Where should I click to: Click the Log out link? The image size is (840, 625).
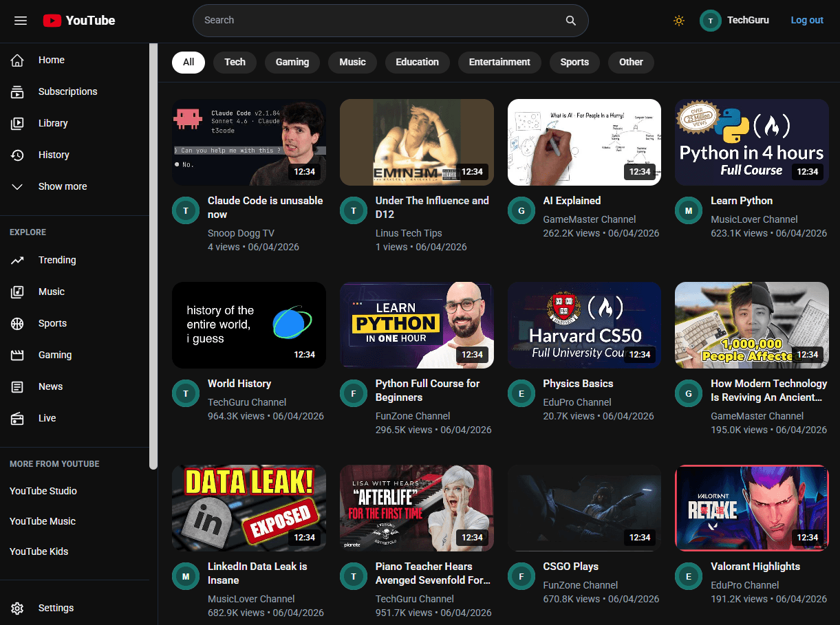click(x=807, y=21)
